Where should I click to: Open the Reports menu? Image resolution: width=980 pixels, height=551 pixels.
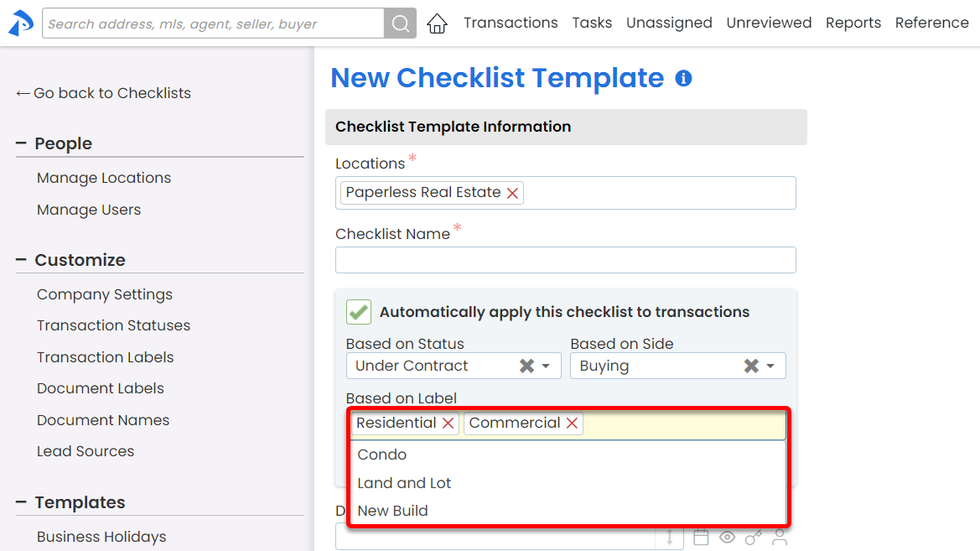(x=853, y=23)
